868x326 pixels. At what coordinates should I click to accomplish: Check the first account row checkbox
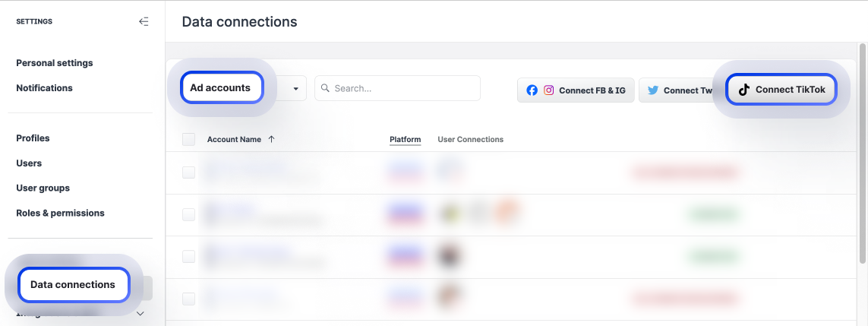click(188, 172)
